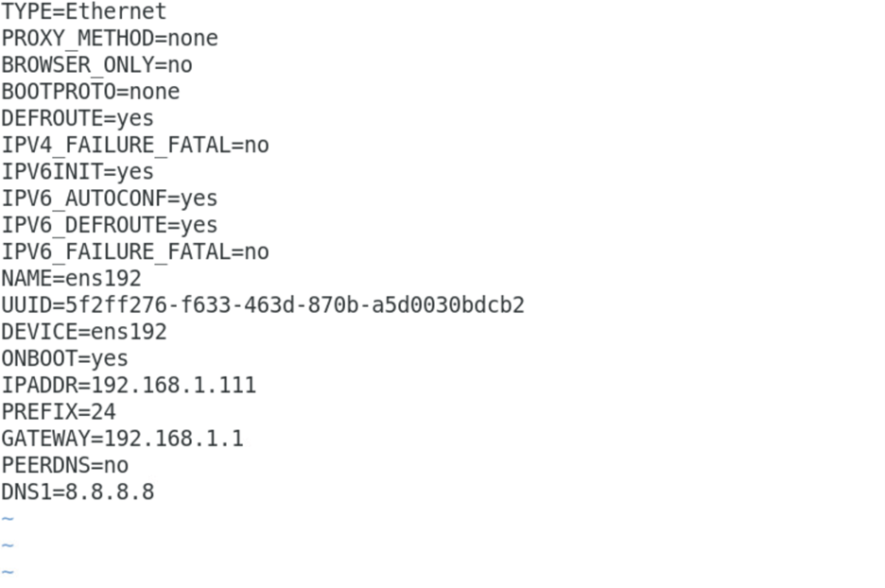Select the BOOTPROTO=none line
885x588 pixels.
pyautogui.click(x=90, y=92)
